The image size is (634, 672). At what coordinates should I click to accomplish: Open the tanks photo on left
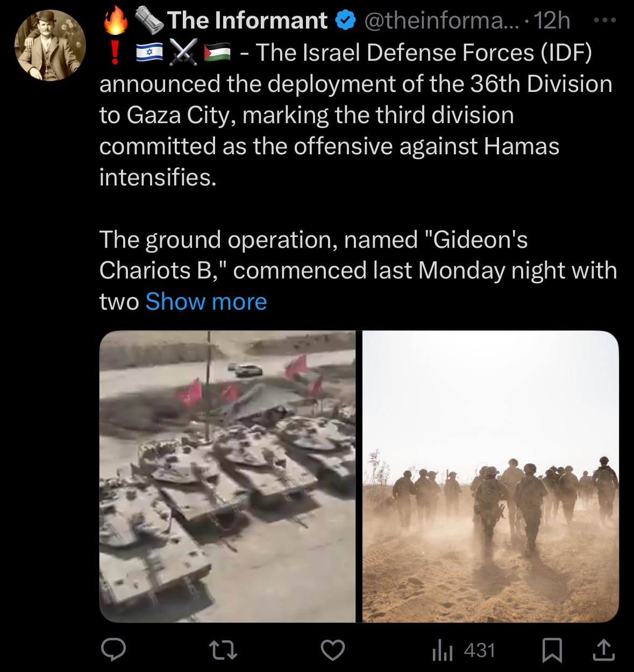(x=227, y=476)
